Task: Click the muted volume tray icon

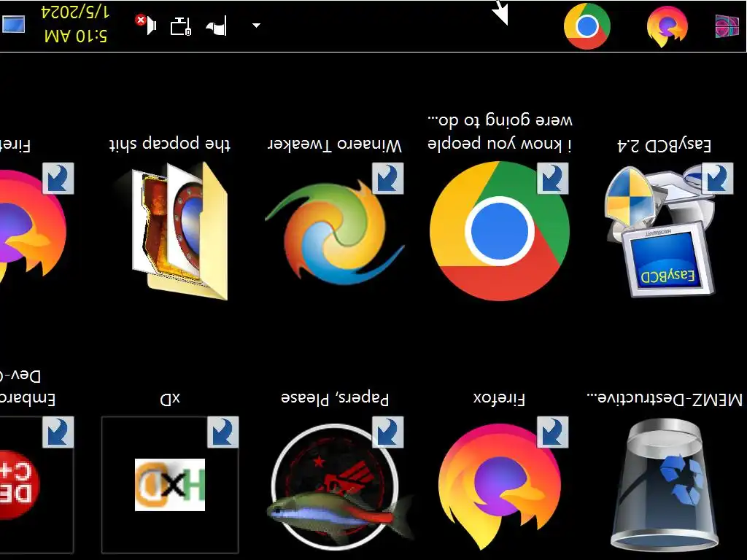Action: pos(146,25)
